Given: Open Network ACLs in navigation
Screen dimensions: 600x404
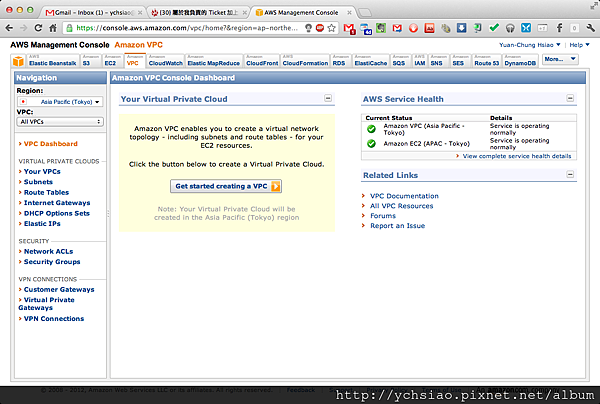Looking at the screenshot, I should tap(48, 251).
